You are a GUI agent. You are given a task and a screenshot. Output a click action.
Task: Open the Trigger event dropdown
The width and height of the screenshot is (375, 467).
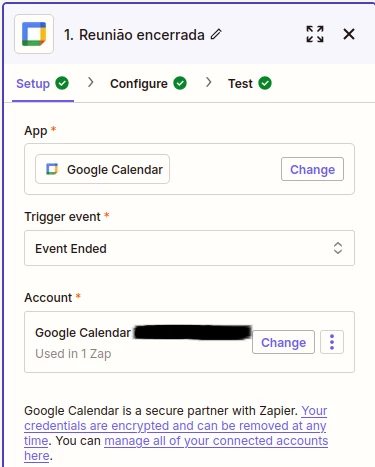189,248
